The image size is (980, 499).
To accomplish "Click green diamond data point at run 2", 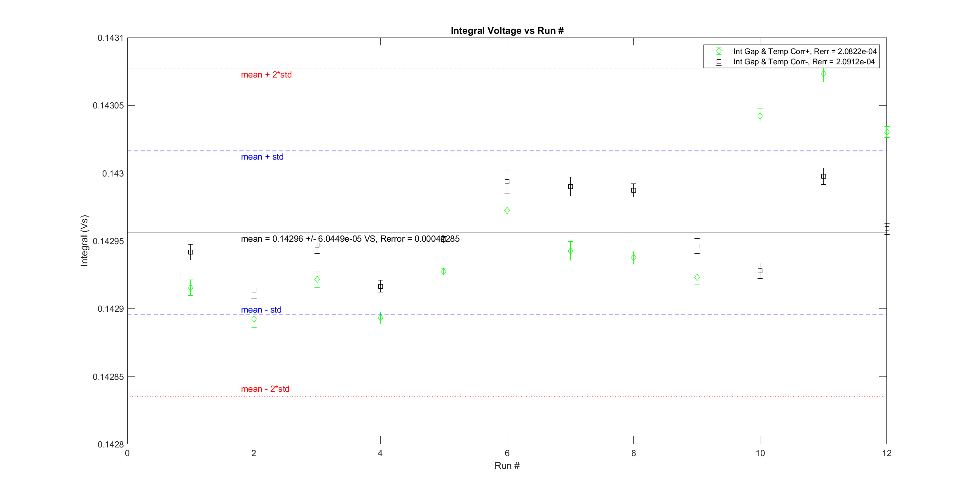I will pyautogui.click(x=254, y=319).
